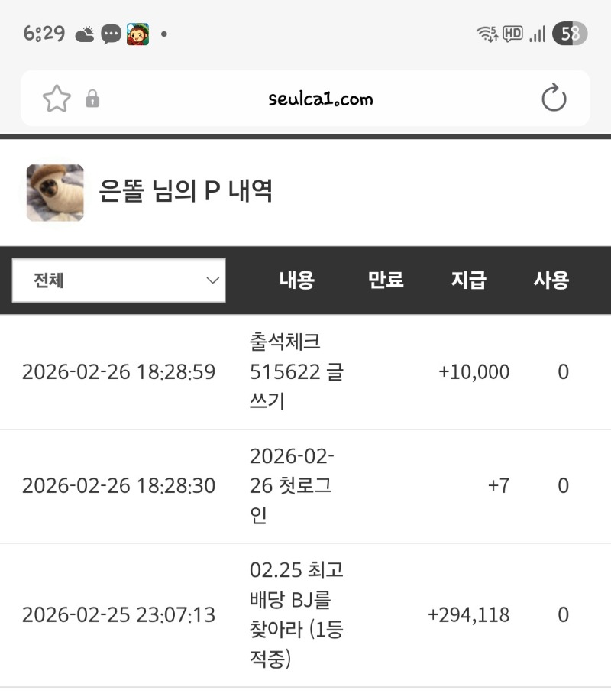Tap the bookmark star icon
The width and height of the screenshot is (611, 700).
(57, 99)
